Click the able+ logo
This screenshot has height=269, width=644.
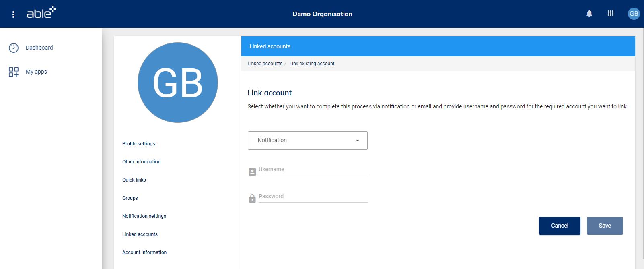41,13
